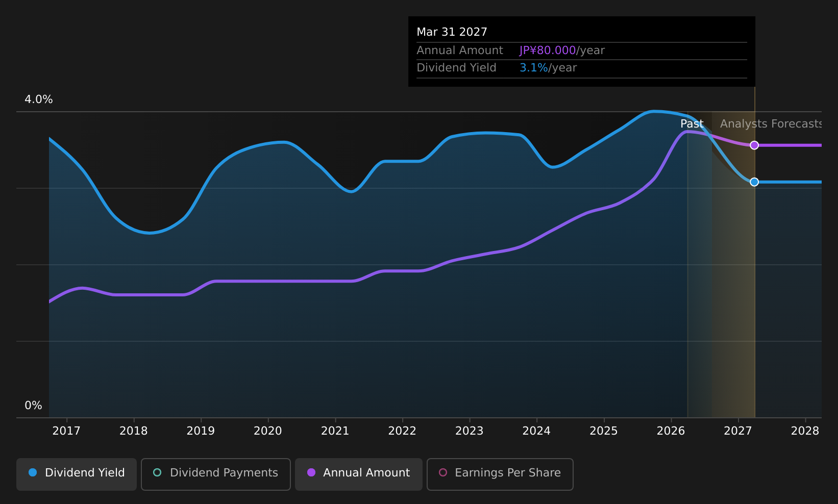Click the 2027 x-axis label
Screen dimensions: 838x504
click(738, 431)
